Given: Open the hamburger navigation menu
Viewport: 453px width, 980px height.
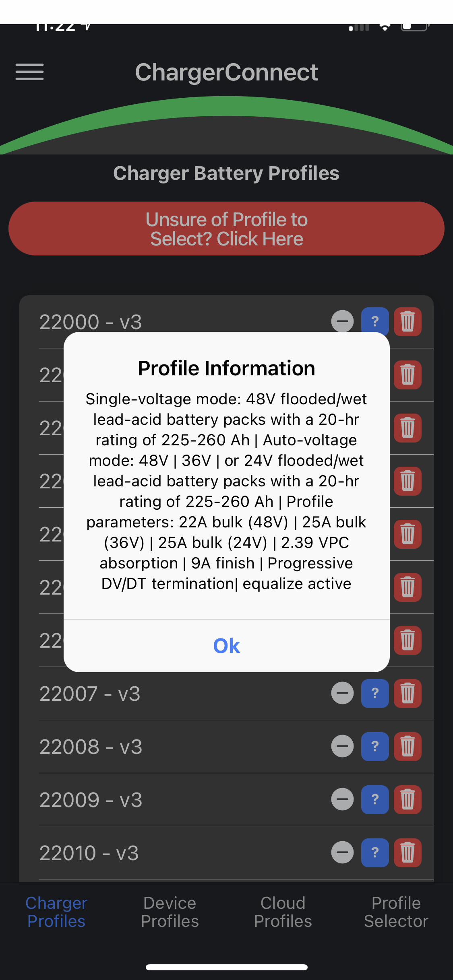Looking at the screenshot, I should click(x=29, y=72).
